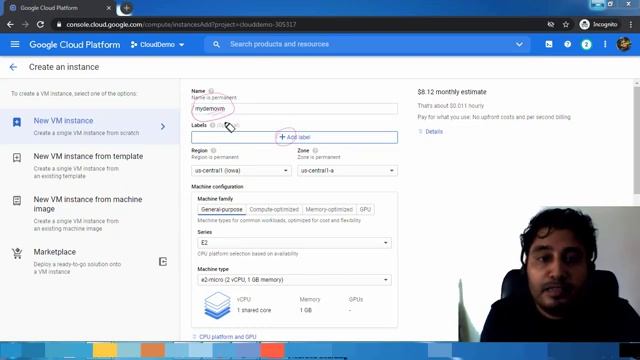This screenshot has width=640, height=360.
Task: Open the console settings three-dot menu
Action: click(x=605, y=44)
